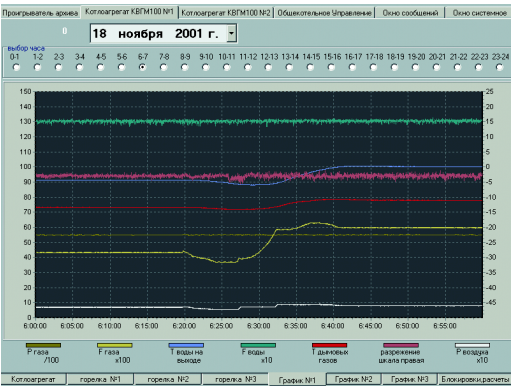The width and height of the screenshot is (512, 386).
Task: Click the red T дымовых газов swatch
Action: (x=329, y=345)
